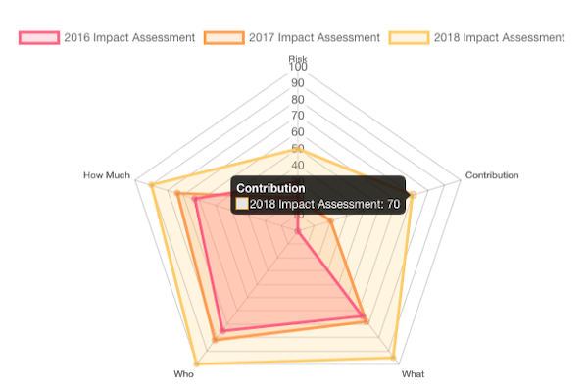
Task: Click the 2016 Who data point
Action: click(222, 330)
